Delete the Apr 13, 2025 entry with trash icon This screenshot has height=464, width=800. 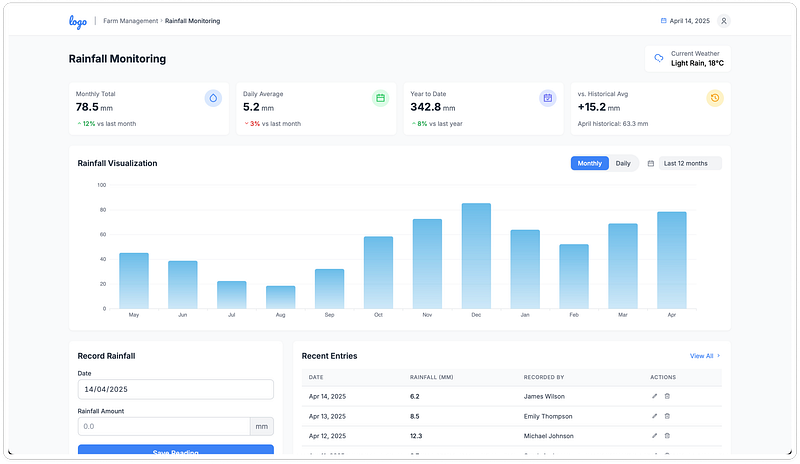point(667,416)
